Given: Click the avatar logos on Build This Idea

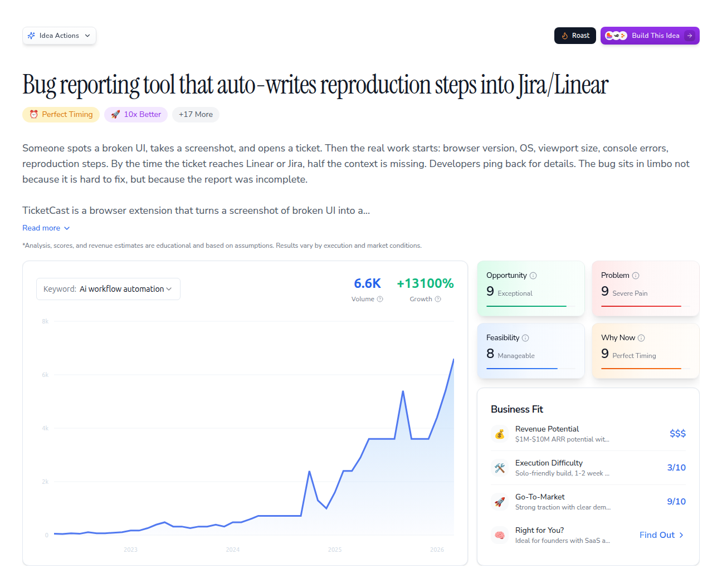Looking at the screenshot, I should pos(616,36).
